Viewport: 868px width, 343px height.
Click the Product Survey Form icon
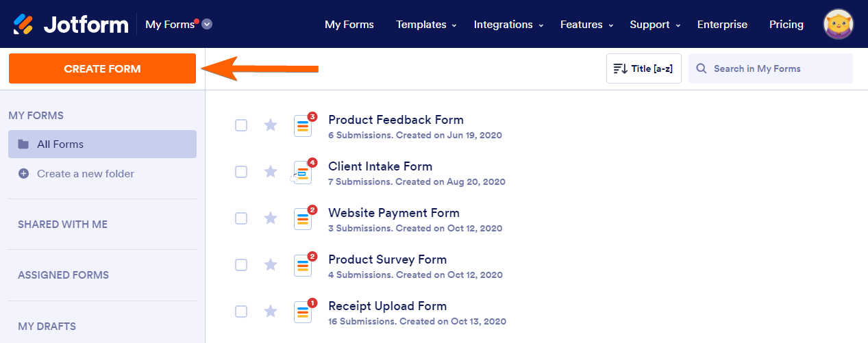[303, 265]
